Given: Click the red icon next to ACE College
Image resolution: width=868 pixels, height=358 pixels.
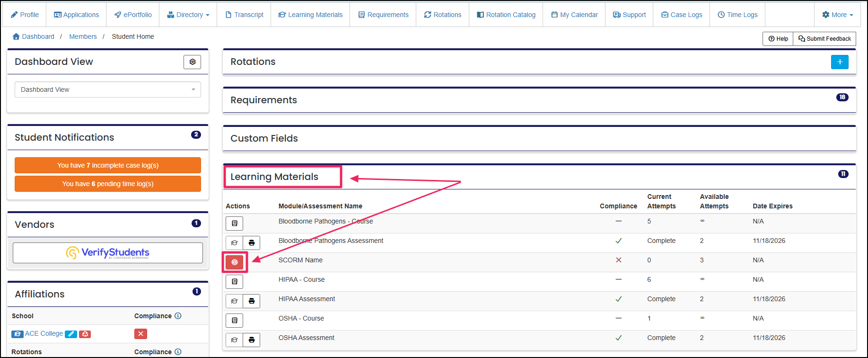Looking at the screenshot, I should pos(85,334).
